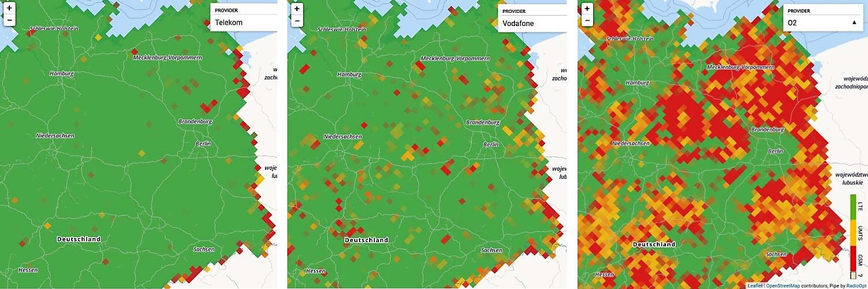The image size is (868, 289).
Task: Click Schleswig-Holstein label on O2 map
Action: (631, 39)
